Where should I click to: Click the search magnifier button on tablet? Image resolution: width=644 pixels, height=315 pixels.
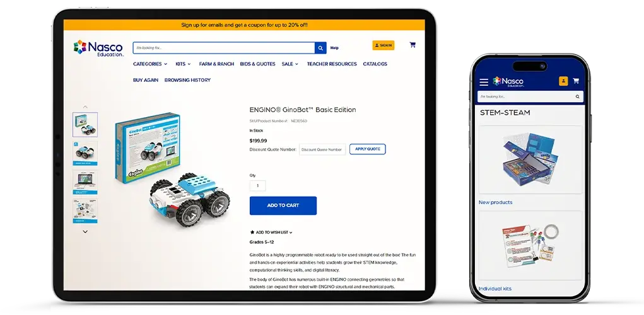pyautogui.click(x=320, y=48)
